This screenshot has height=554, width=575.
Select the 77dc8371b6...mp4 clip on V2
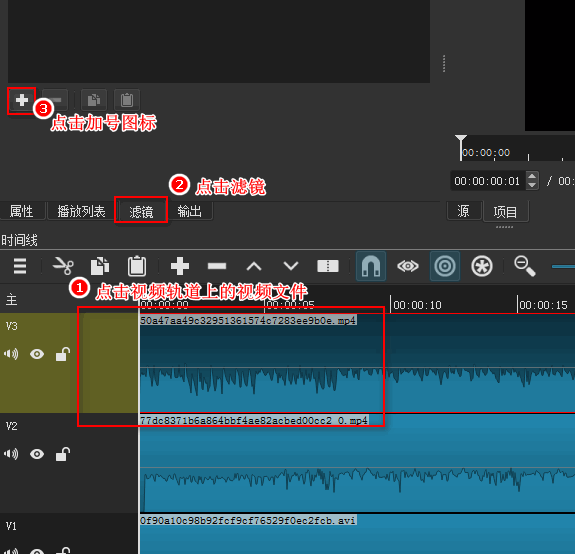pyautogui.click(x=358, y=463)
